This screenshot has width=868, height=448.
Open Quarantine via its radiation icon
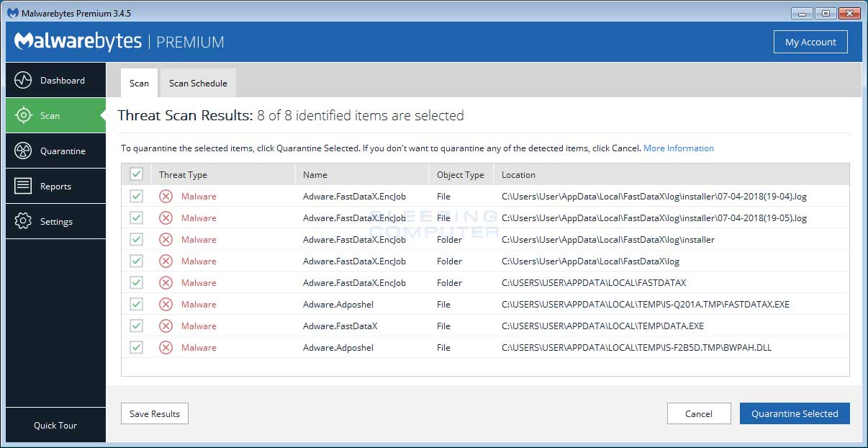tap(23, 151)
